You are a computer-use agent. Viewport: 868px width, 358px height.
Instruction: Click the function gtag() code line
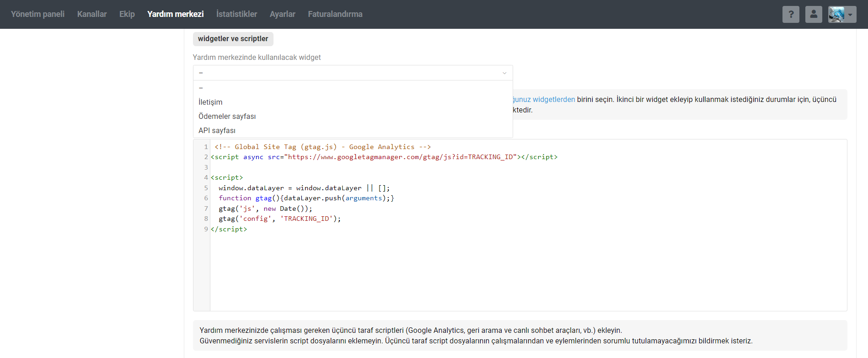[x=306, y=198]
